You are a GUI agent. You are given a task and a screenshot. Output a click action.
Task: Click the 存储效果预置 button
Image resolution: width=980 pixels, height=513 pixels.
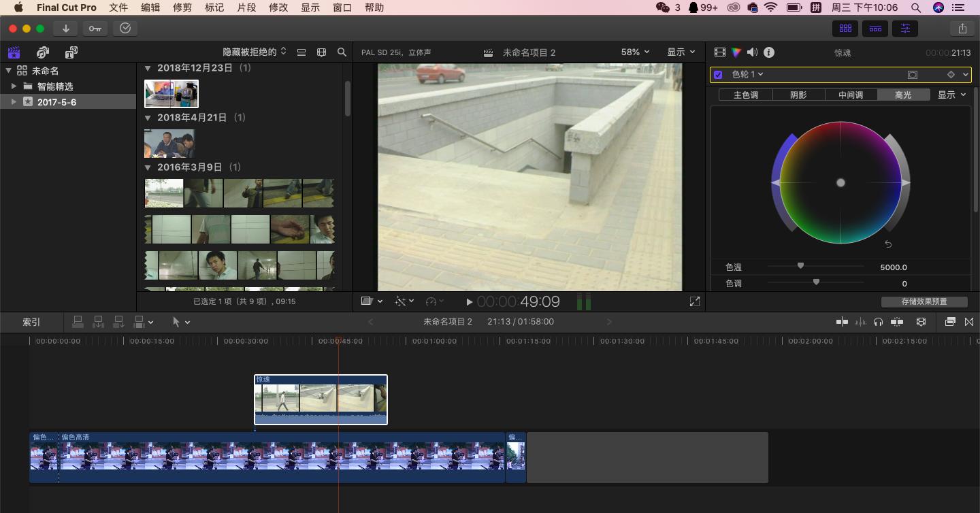(924, 301)
